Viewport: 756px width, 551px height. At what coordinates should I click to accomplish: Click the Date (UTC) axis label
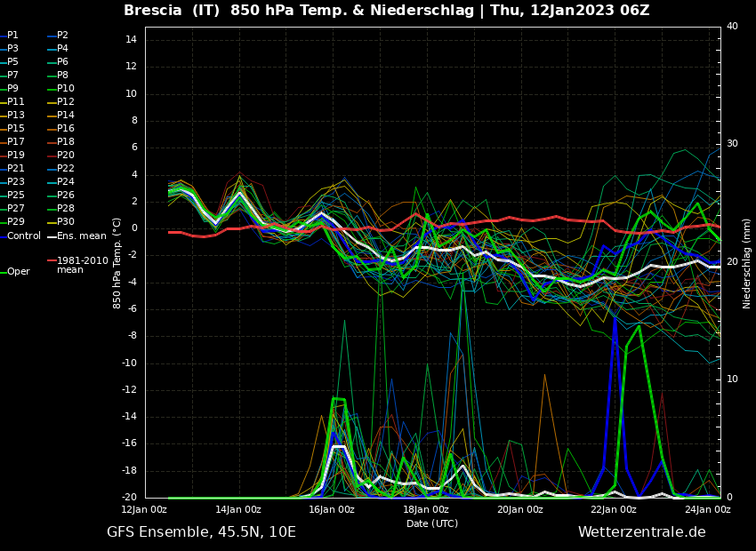pos(432,524)
